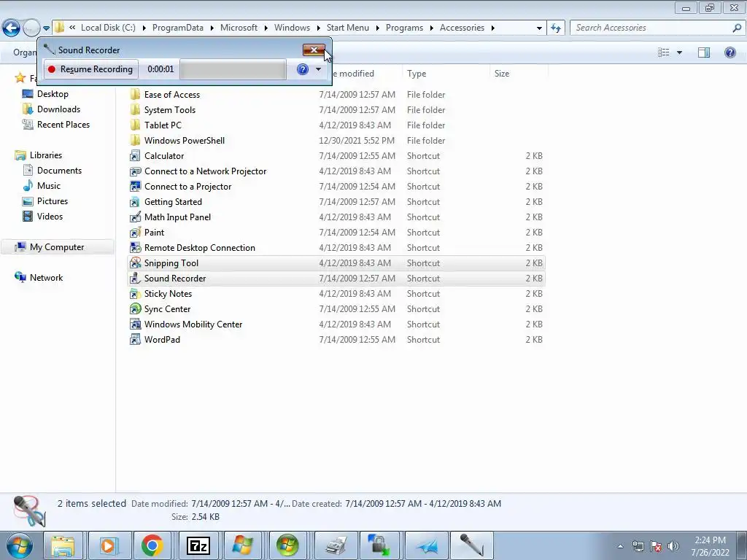The width and height of the screenshot is (747, 560).
Task: Close the Sound Recorder window
Action: click(314, 50)
